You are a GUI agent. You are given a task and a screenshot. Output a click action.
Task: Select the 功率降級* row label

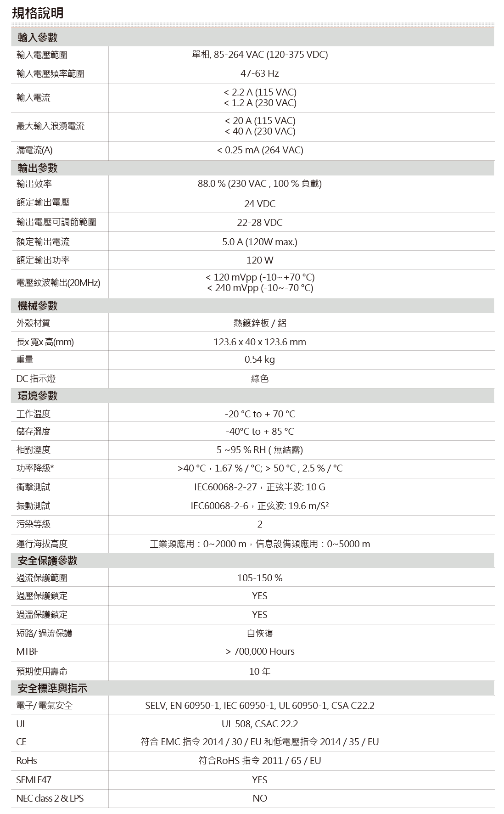click(x=35, y=468)
